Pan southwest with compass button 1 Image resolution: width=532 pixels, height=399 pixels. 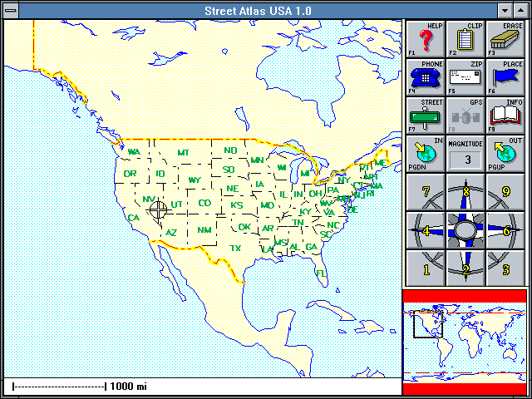pyautogui.click(x=426, y=268)
